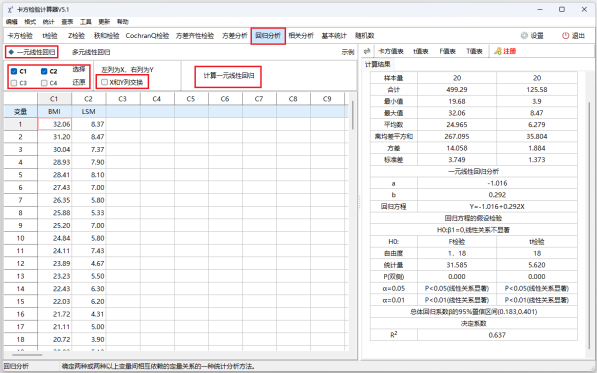Select the C2 column header
Screen dimensions: 597x373
88,99
